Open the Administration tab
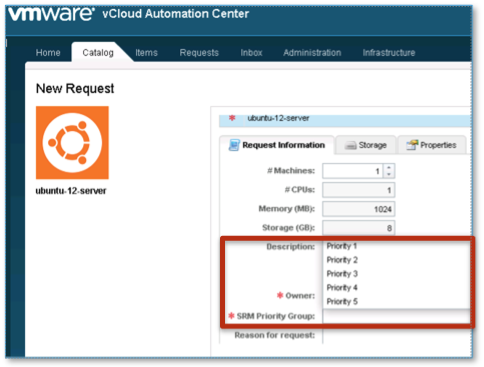This screenshot has height=367, width=484. (x=312, y=53)
